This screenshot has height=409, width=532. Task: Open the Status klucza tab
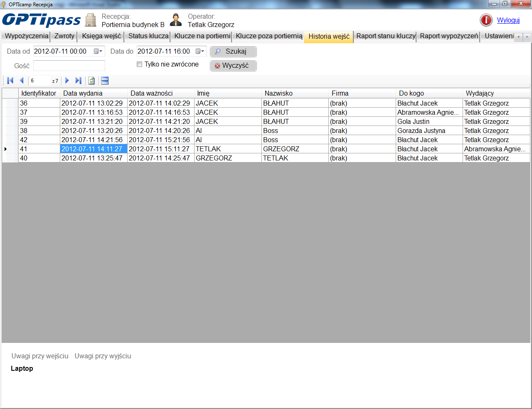(x=148, y=36)
